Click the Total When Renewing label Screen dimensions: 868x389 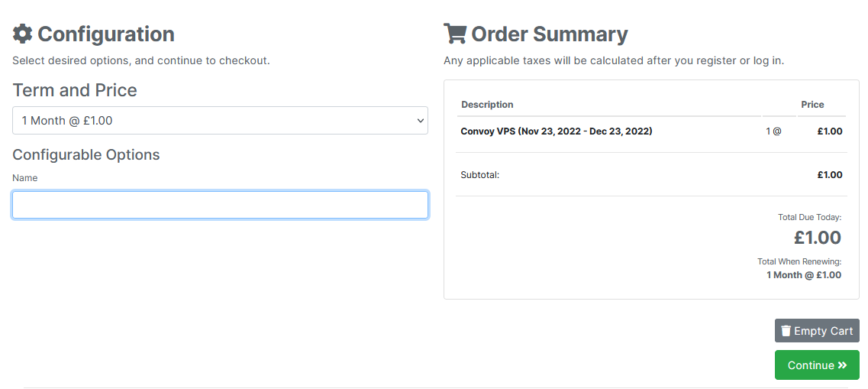tap(799, 261)
